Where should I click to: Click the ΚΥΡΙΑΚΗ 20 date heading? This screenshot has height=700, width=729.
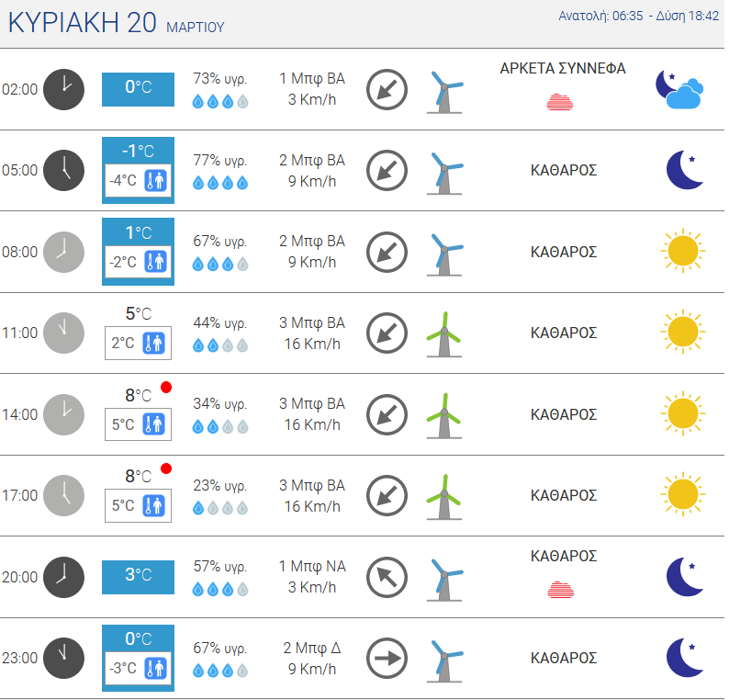click(x=82, y=23)
